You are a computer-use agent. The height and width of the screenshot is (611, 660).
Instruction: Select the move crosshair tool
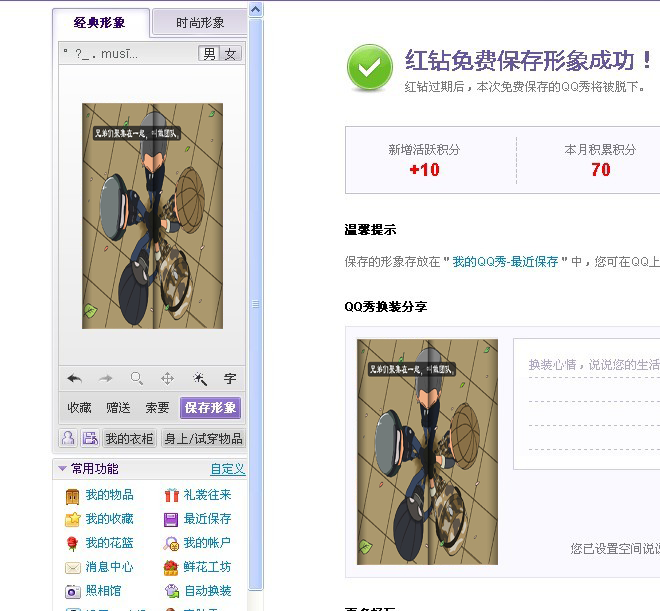coord(168,379)
